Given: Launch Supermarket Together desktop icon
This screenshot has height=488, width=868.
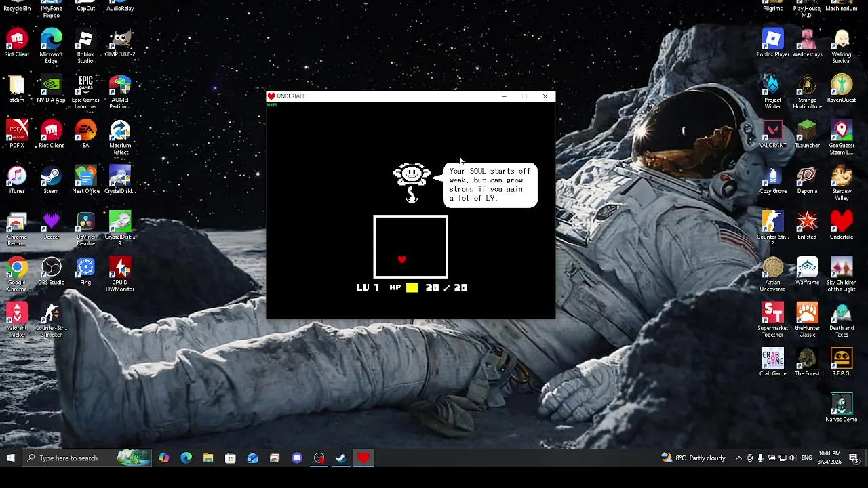Looking at the screenshot, I should tap(773, 320).
